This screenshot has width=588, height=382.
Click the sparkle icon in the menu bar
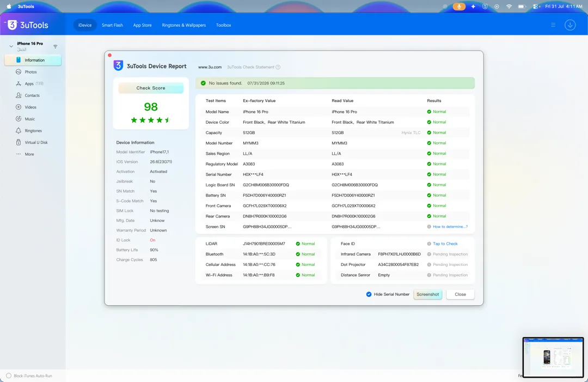click(473, 7)
